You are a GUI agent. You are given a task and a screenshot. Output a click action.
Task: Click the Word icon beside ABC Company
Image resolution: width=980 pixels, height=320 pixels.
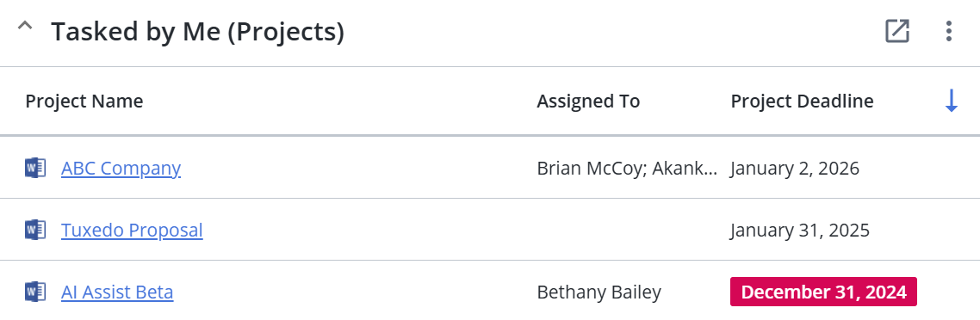tap(35, 168)
